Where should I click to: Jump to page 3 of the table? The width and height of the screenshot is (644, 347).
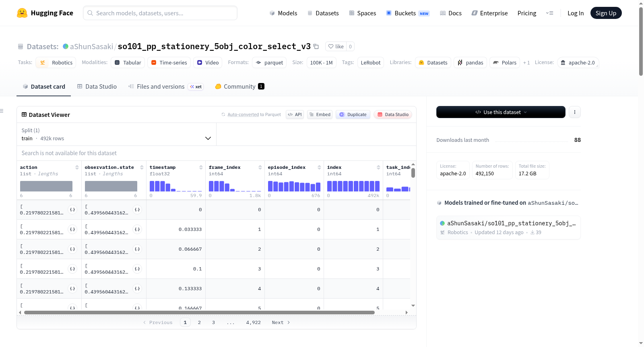213,322
